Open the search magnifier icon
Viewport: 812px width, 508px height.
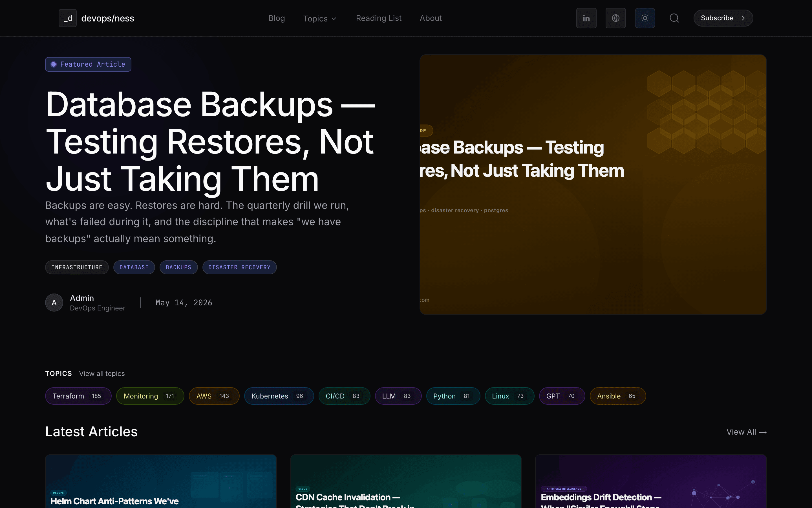(x=674, y=18)
